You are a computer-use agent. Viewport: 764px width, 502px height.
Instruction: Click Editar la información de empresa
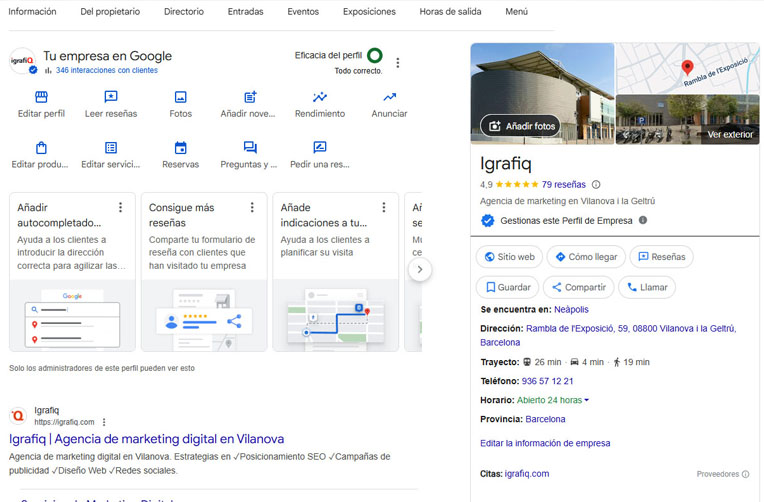(x=545, y=444)
